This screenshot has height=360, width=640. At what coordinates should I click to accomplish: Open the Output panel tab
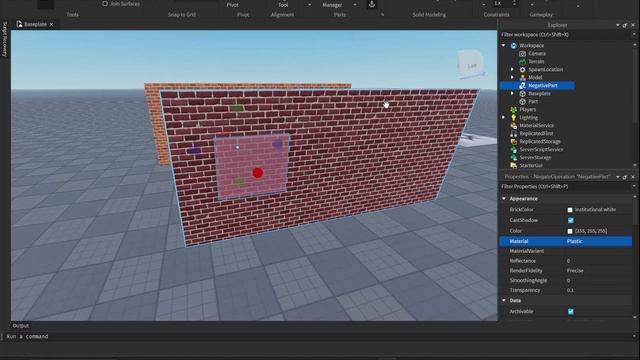[20, 326]
